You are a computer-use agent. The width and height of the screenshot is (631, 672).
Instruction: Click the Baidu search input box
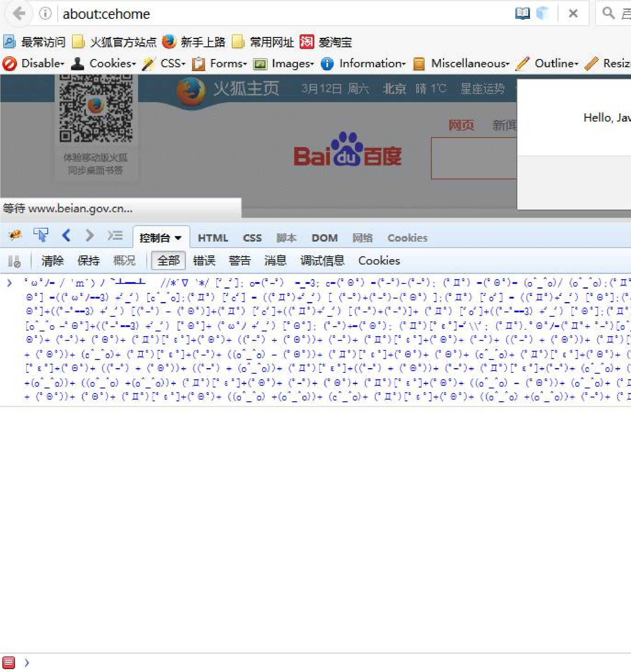click(x=474, y=158)
